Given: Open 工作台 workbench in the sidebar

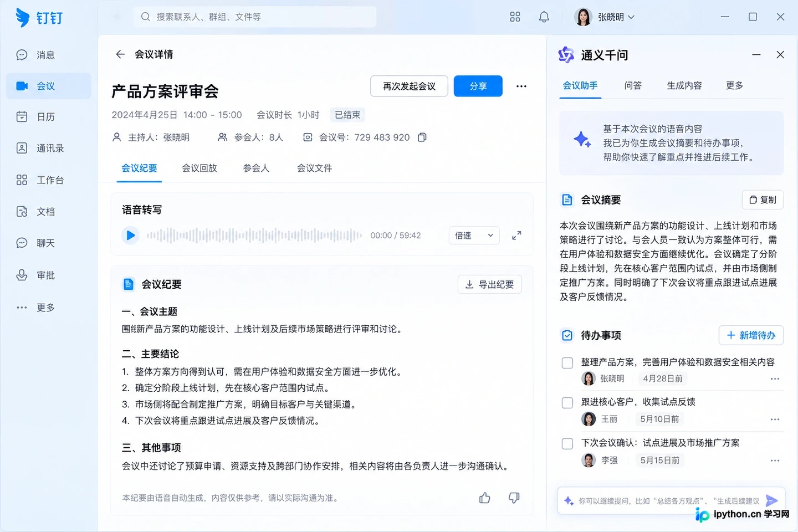Looking at the screenshot, I should (48, 180).
